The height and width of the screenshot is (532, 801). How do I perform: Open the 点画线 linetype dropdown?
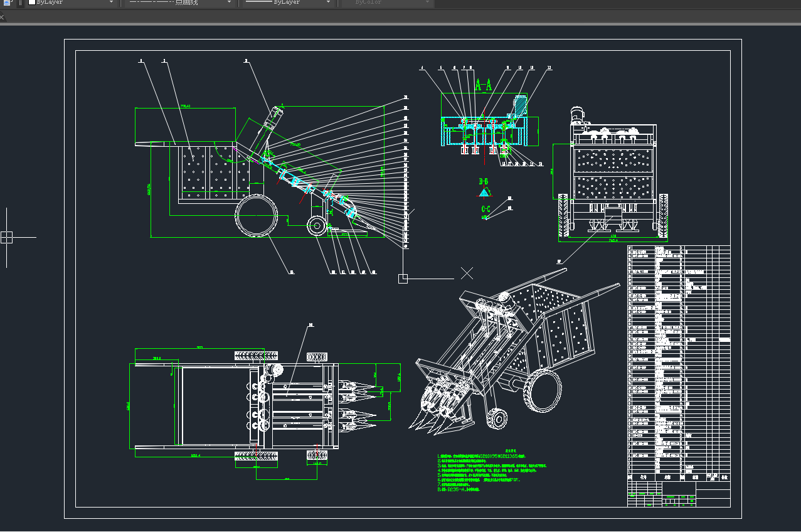[x=179, y=3]
